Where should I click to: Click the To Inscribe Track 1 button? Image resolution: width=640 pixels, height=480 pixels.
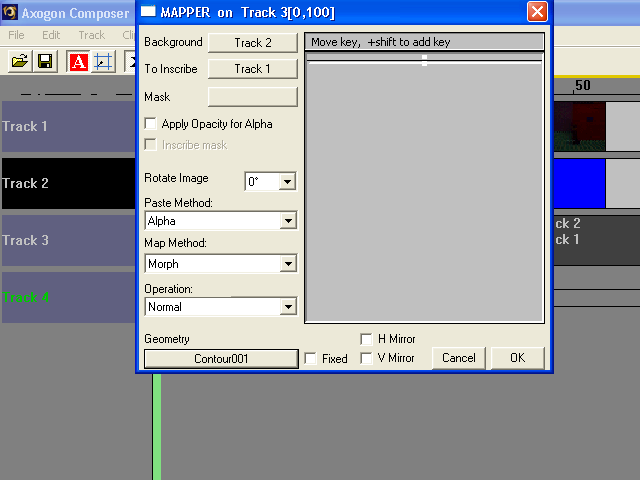(x=253, y=69)
